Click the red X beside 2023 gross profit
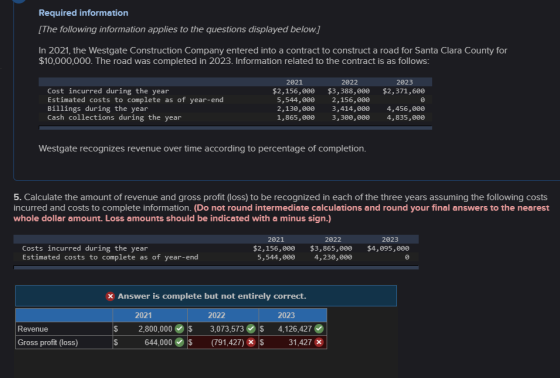Screen dimensions: 560x378 (x=319, y=342)
